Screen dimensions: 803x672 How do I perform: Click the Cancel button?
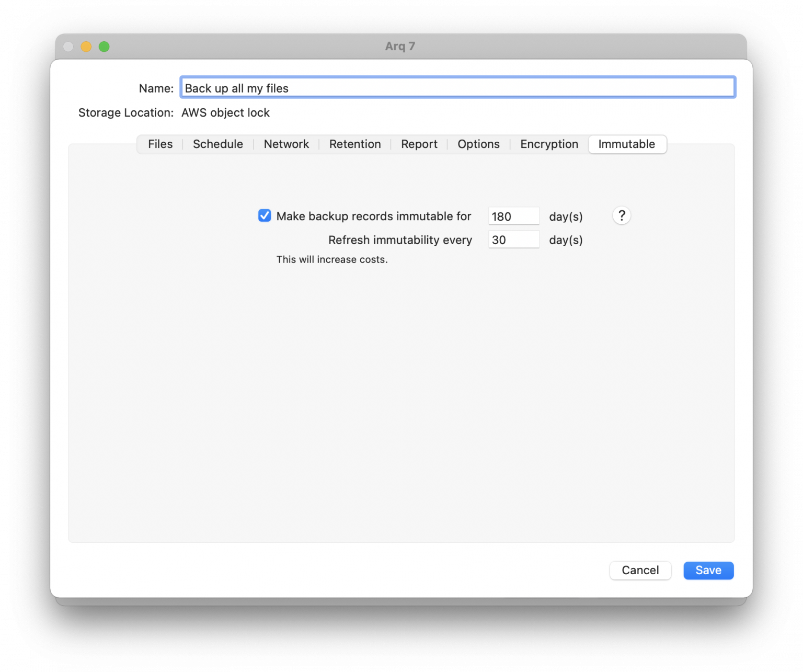pyautogui.click(x=640, y=570)
